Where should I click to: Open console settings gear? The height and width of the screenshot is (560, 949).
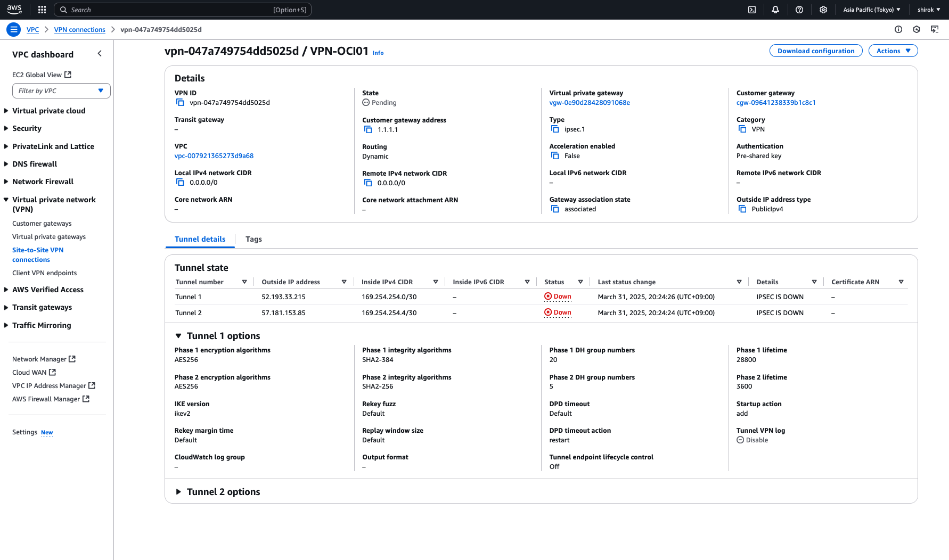(823, 10)
